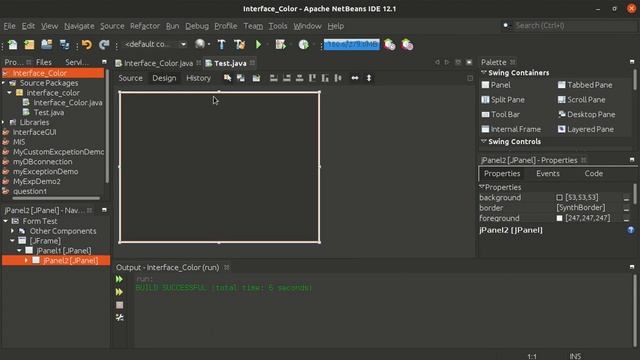The height and width of the screenshot is (360, 640).
Task: Switch to History view
Action: pyautogui.click(x=198, y=78)
